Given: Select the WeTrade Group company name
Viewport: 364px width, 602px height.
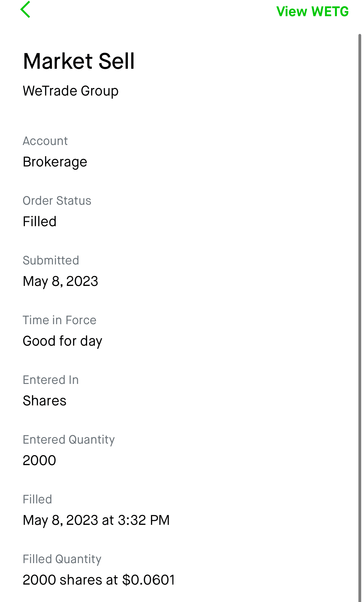Looking at the screenshot, I should point(71,91).
